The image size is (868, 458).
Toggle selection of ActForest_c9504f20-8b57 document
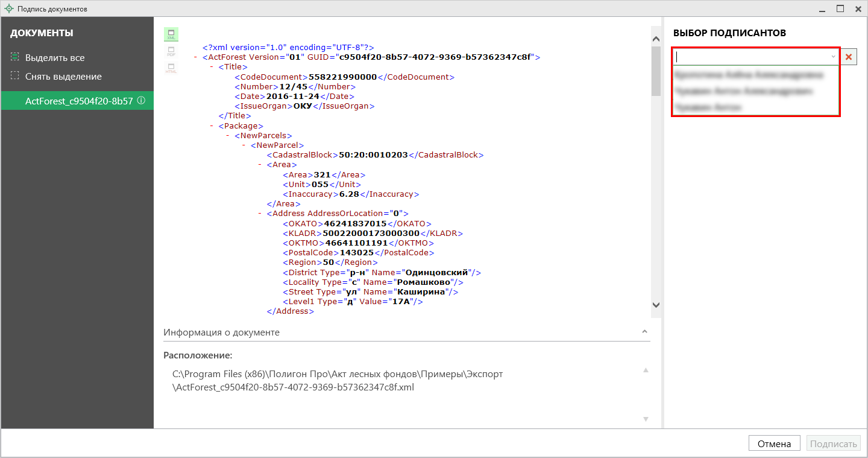click(x=78, y=101)
